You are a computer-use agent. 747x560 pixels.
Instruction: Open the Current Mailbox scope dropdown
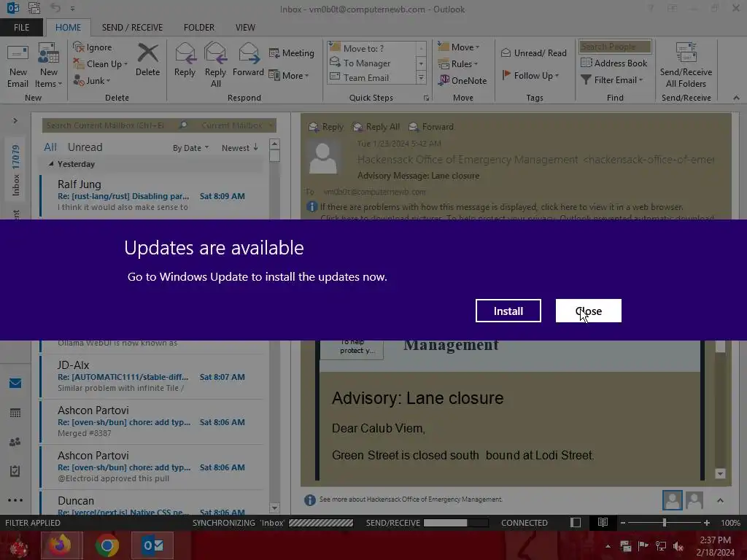pos(237,125)
